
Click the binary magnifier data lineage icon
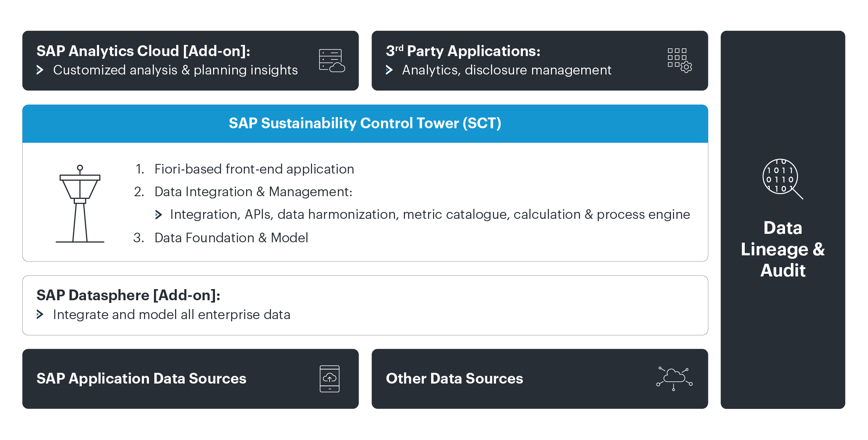(x=783, y=179)
